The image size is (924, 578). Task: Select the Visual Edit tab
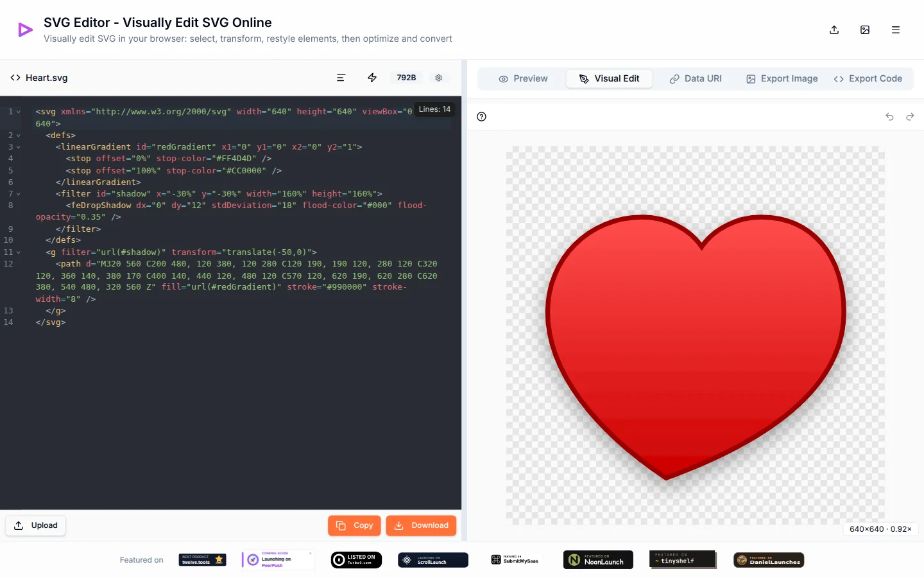tap(610, 78)
